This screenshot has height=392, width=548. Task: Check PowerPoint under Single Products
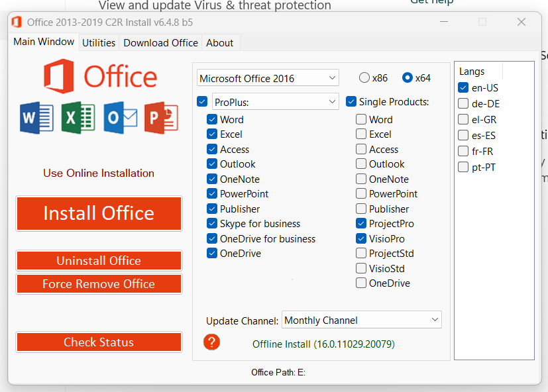pyautogui.click(x=361, y=193)
